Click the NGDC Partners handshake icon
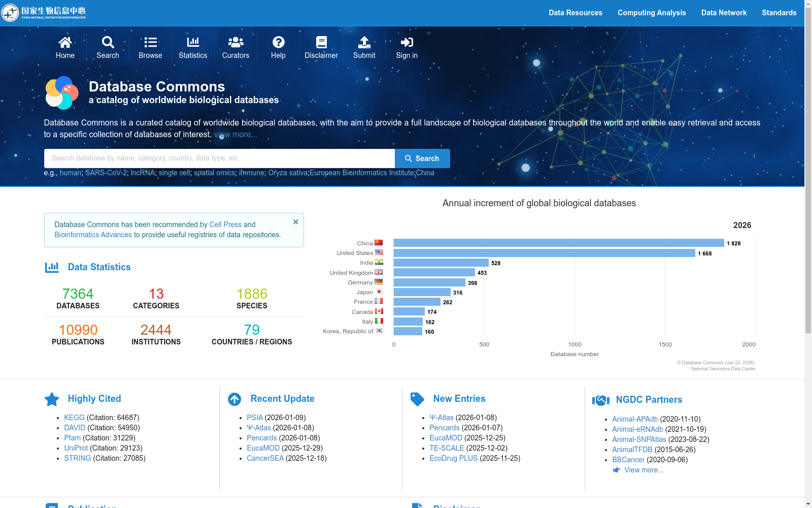 601,400
